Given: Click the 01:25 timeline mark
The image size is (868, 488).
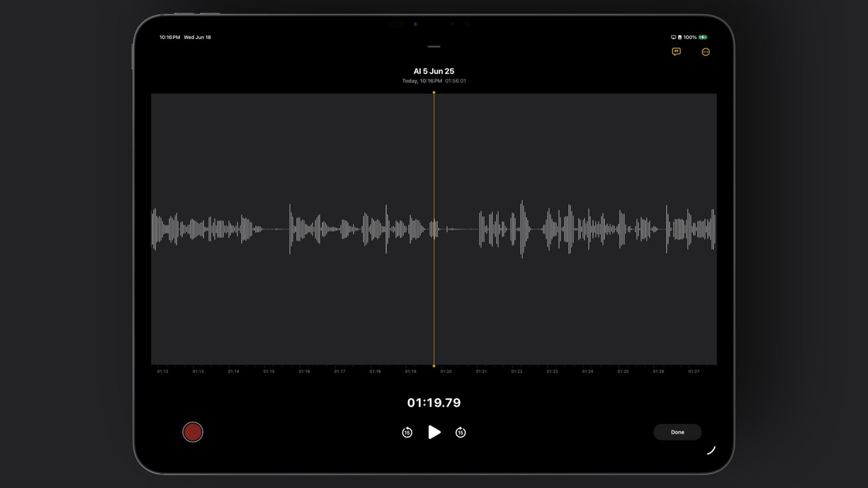Looking at the screenshot, I should [623, 372].
